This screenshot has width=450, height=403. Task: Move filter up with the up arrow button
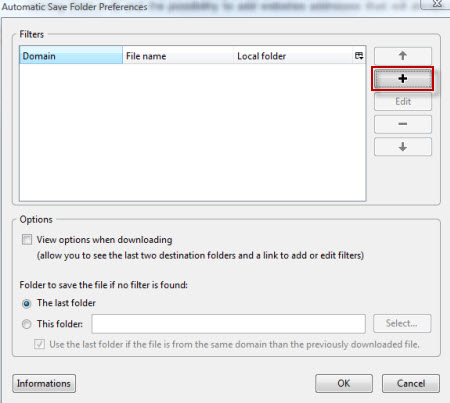[403, 56]
